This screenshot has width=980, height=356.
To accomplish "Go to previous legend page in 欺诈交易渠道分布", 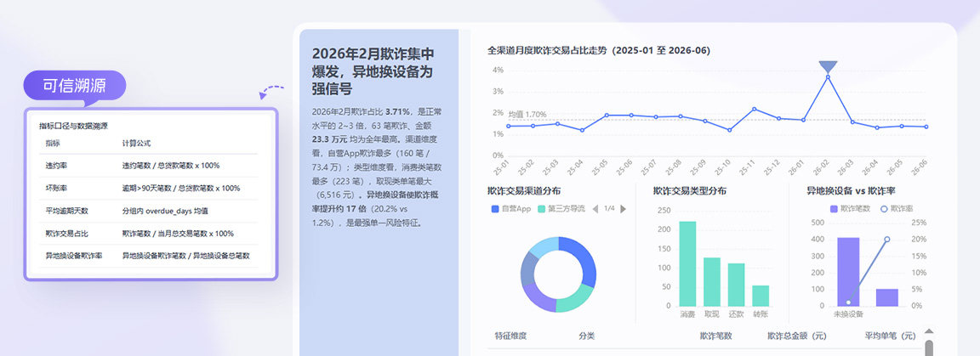I will pyautogui.click(x=595, y=209).
